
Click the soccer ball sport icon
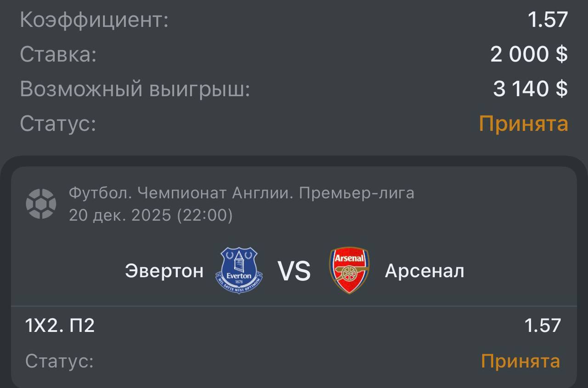(x=41, y=204)
